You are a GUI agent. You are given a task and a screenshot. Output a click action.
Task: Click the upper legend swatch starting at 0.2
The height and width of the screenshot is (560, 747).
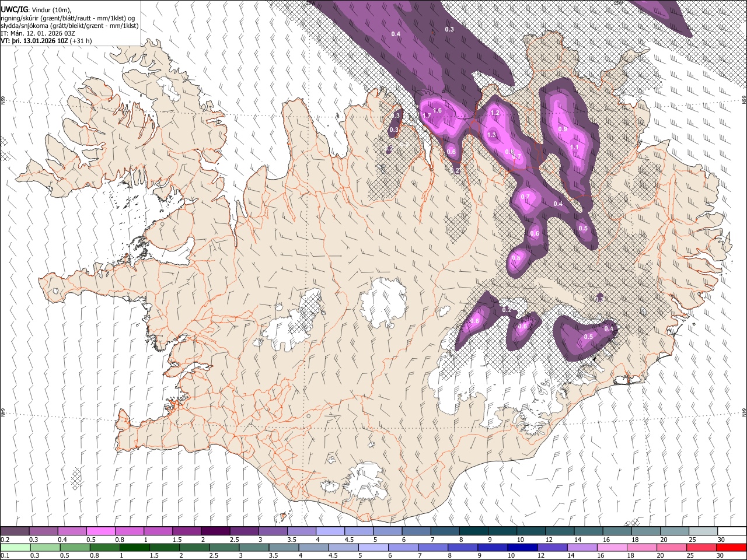coord(15,531)
